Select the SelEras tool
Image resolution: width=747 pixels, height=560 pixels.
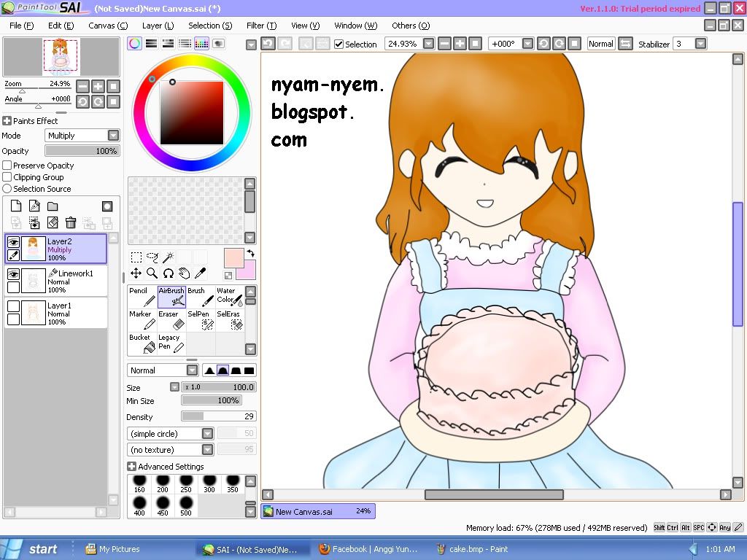point(230,320)
